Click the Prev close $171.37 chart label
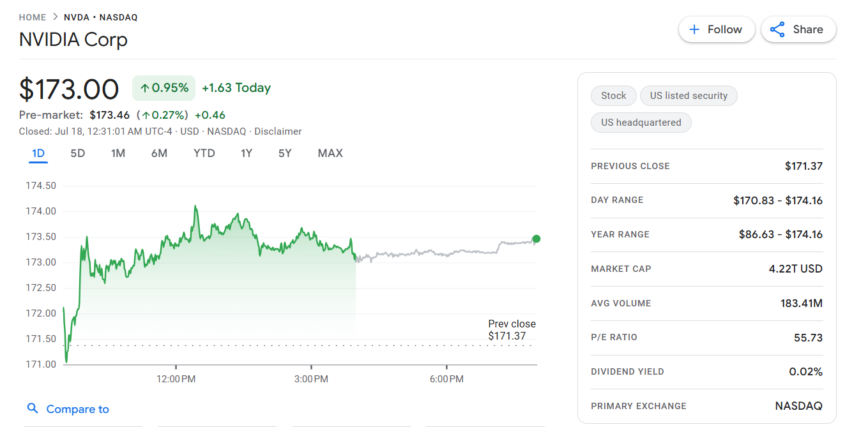 pyautogui.click(x=512, y=329)
